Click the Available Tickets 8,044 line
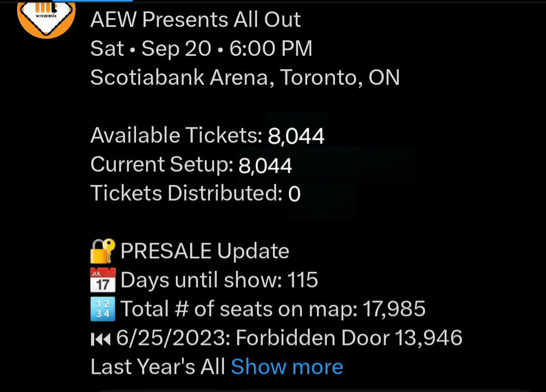Image resolution: width=546 pixels, height=392 pixels. tap(207, 135)
